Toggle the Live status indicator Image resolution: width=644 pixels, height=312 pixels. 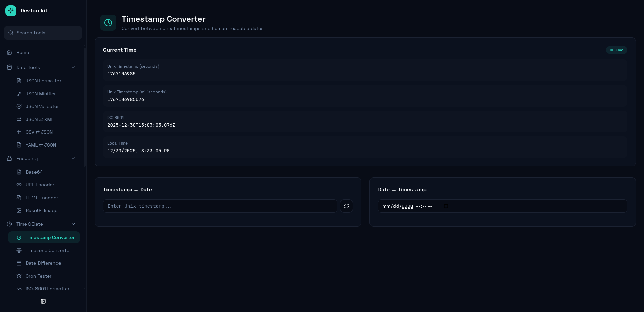coord(616,50)
